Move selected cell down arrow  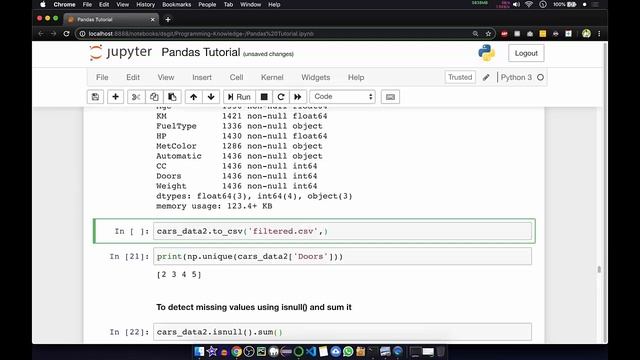211,97
